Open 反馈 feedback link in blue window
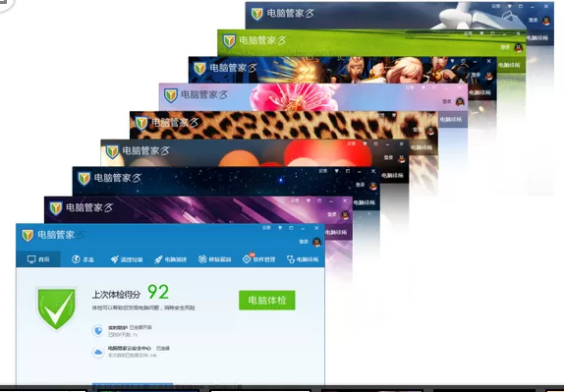The width and height of the screenshot is (564, 392). click(x=266, y=228)
